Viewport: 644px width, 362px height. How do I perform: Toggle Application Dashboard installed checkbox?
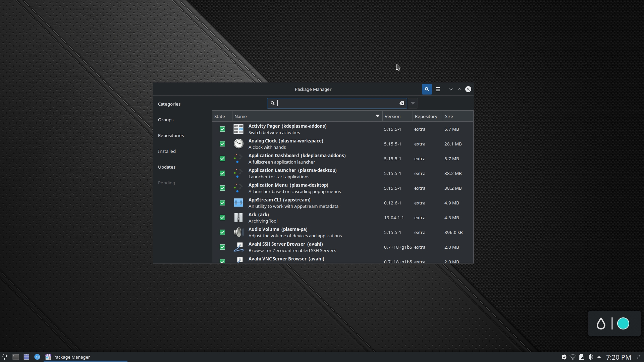click(x=222, y=159)
